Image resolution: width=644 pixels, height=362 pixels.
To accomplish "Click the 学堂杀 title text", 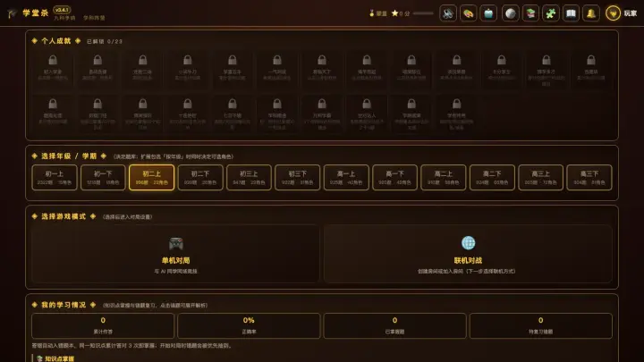I will [36, 13].
